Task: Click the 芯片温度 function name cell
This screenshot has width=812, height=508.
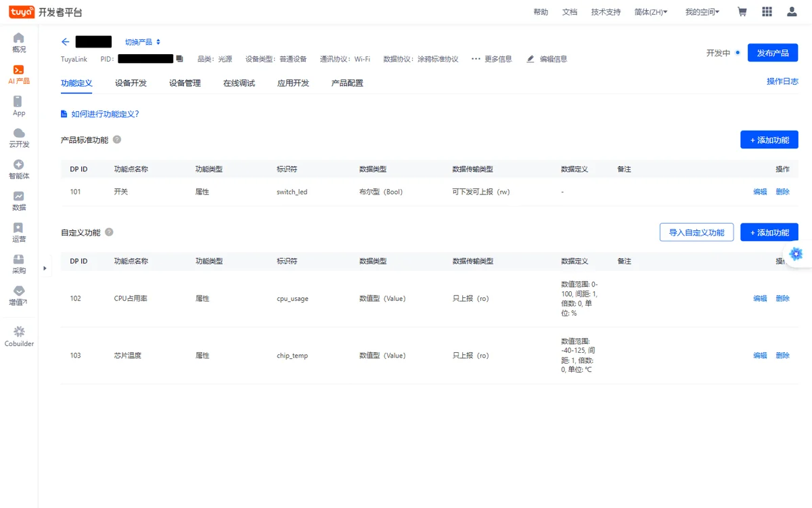Action: click(128, 355)
